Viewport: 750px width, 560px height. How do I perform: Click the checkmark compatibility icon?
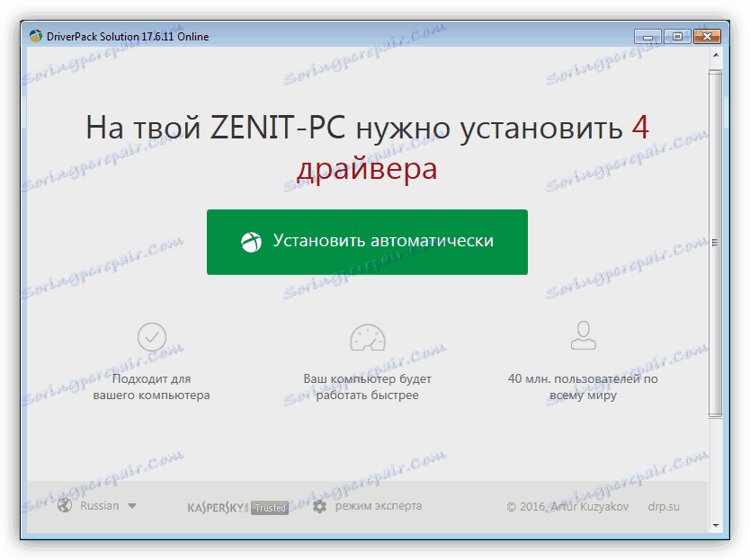(151, 337)
